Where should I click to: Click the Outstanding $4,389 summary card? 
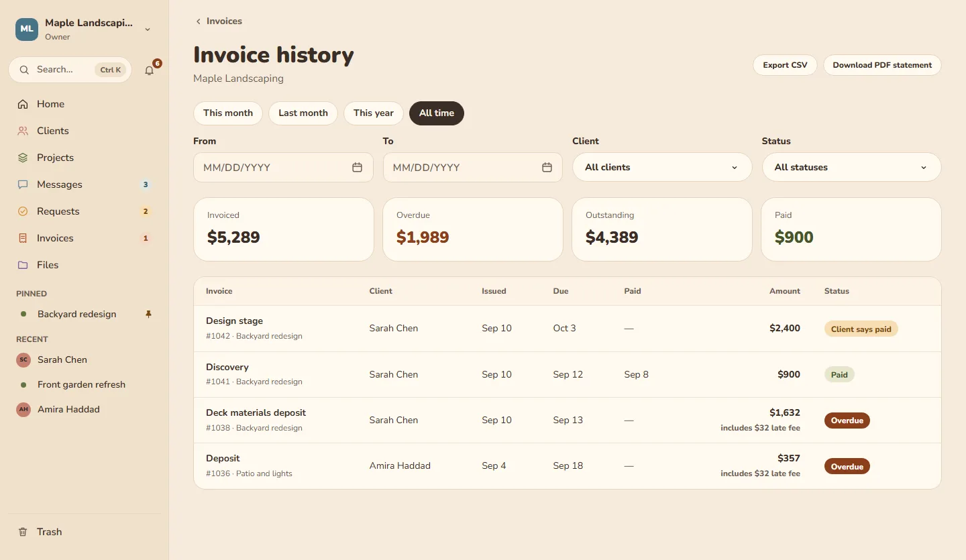tap(662, 229)
